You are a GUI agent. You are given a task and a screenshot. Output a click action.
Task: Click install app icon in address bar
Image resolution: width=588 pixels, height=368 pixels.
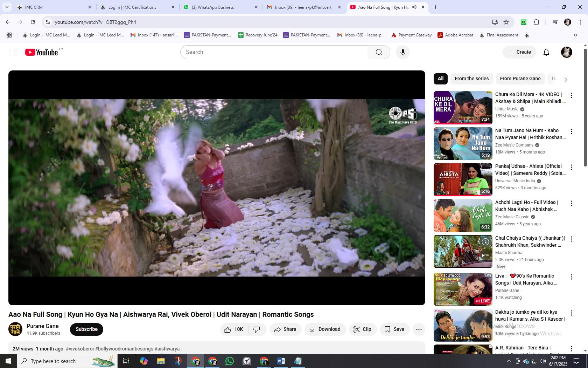(x=495, y=22)
